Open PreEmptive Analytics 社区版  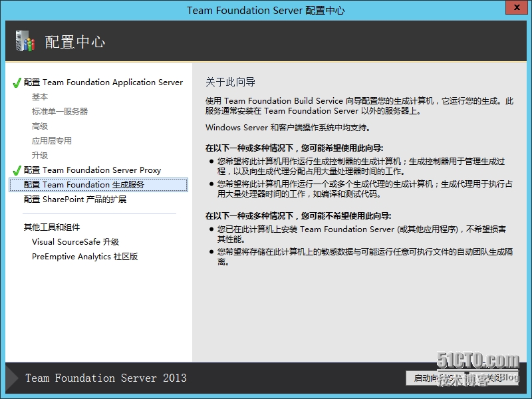point(85,257)
